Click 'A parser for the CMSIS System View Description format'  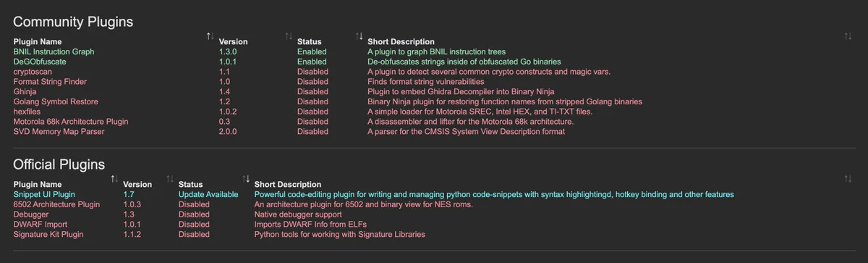[466, 132]
